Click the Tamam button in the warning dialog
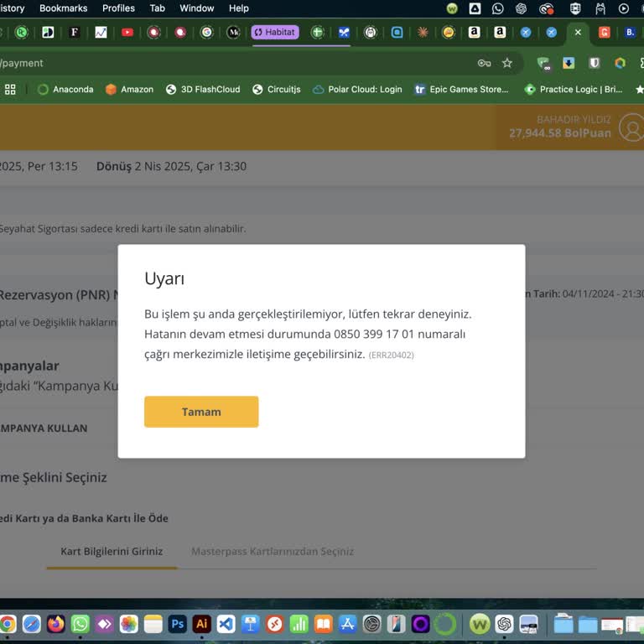Viewport: 644px width, 644px height. point(201,412)
